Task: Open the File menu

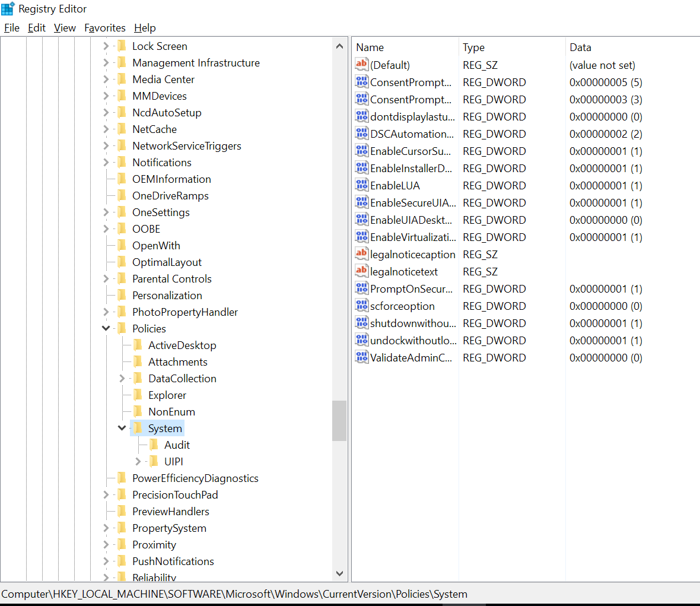Action: pyautogui.click(x=12, y=28)
